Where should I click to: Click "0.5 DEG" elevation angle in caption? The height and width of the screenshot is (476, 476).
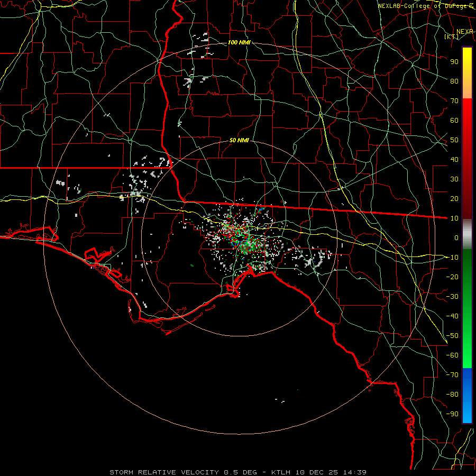point(241,472)
